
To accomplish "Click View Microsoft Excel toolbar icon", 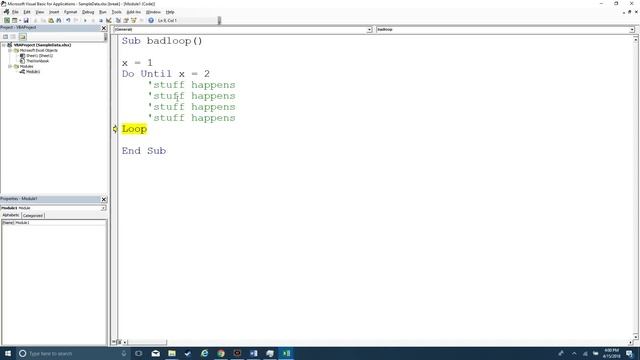I will point(7,20).
